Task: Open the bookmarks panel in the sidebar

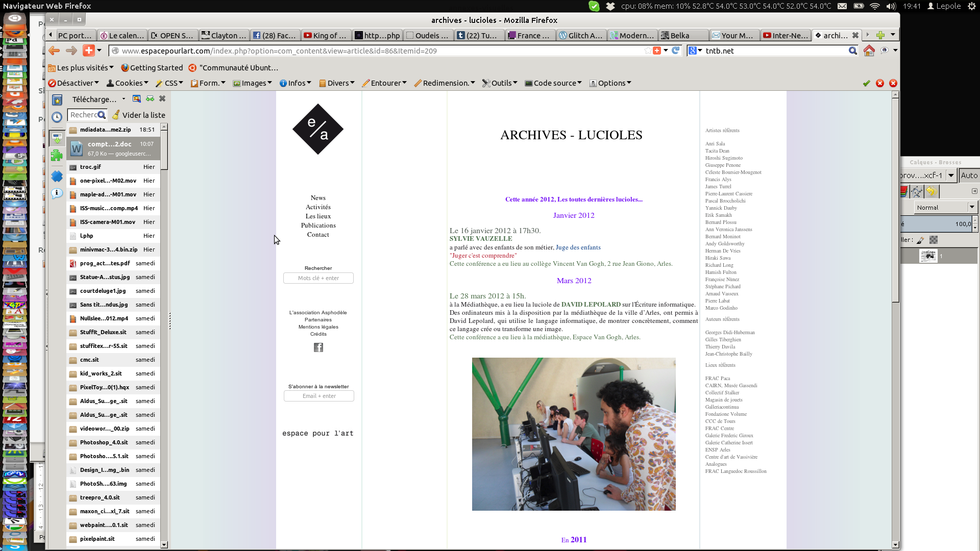Action: (57, 100)
